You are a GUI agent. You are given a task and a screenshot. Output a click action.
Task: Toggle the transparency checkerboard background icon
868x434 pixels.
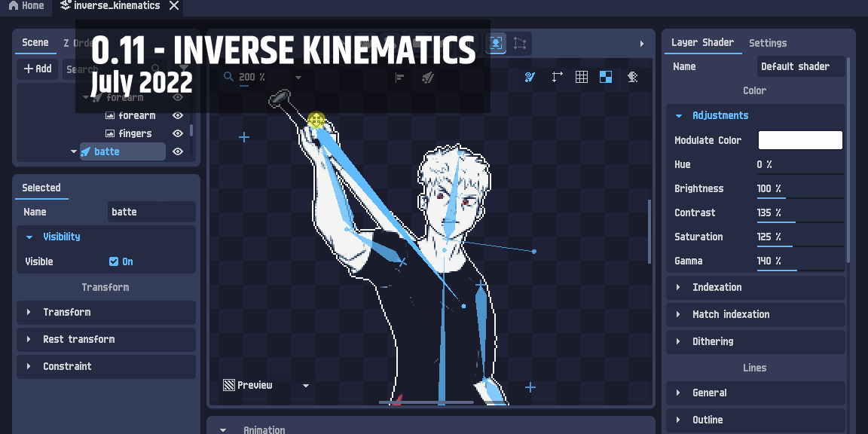606,76
